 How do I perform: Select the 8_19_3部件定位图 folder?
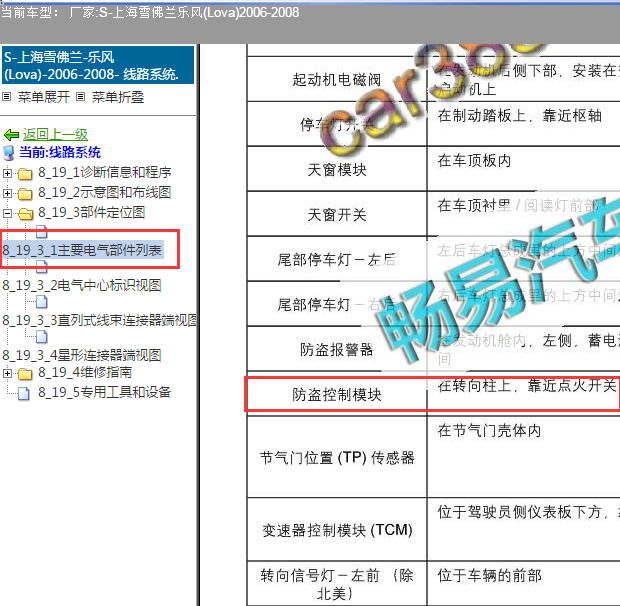[x=91, y=213]
